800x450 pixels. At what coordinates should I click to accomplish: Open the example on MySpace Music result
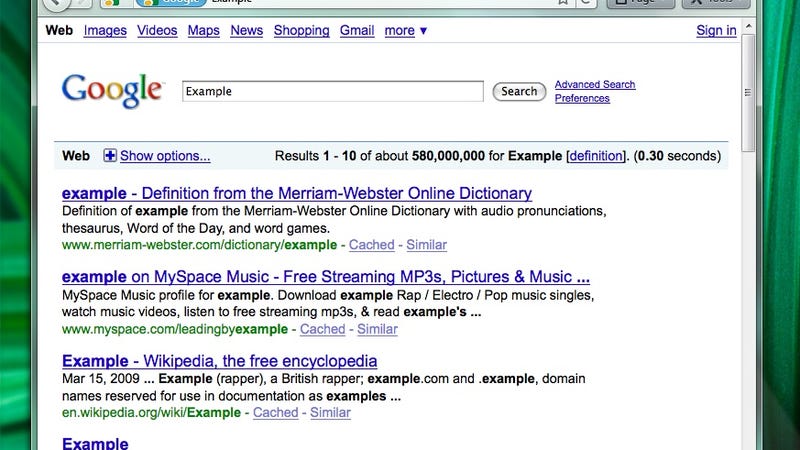pyautogui.click(x=326, y=277)
